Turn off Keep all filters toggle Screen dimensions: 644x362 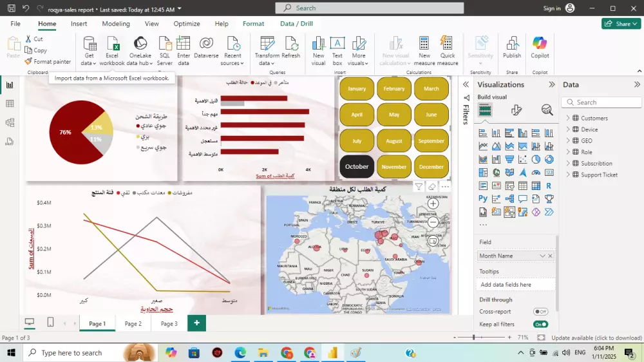coord(540,324)
